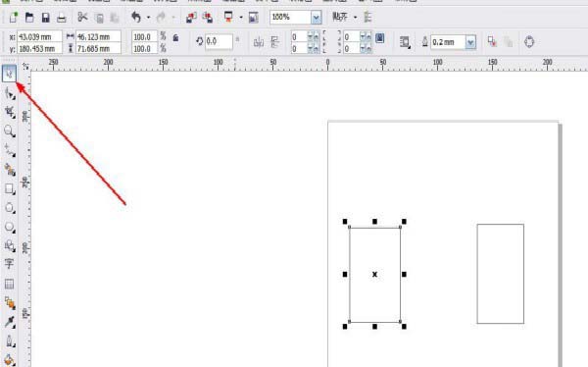Select the Outline pen tool

point(10,341)
